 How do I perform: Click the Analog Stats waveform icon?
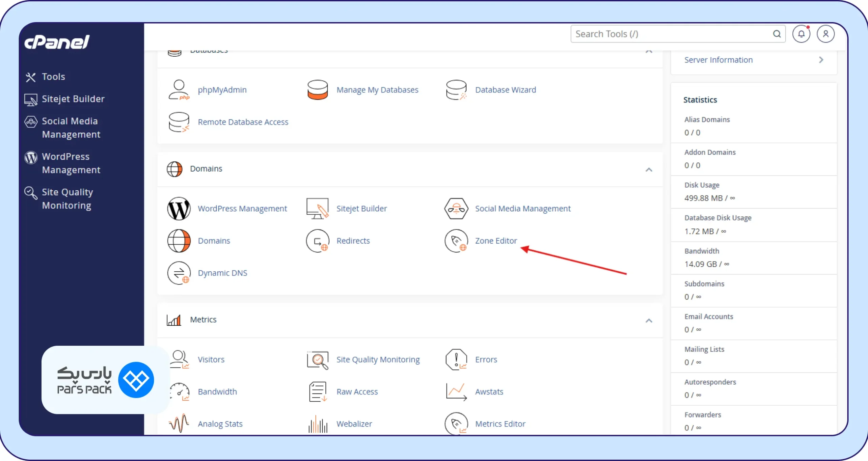point(179,423)
